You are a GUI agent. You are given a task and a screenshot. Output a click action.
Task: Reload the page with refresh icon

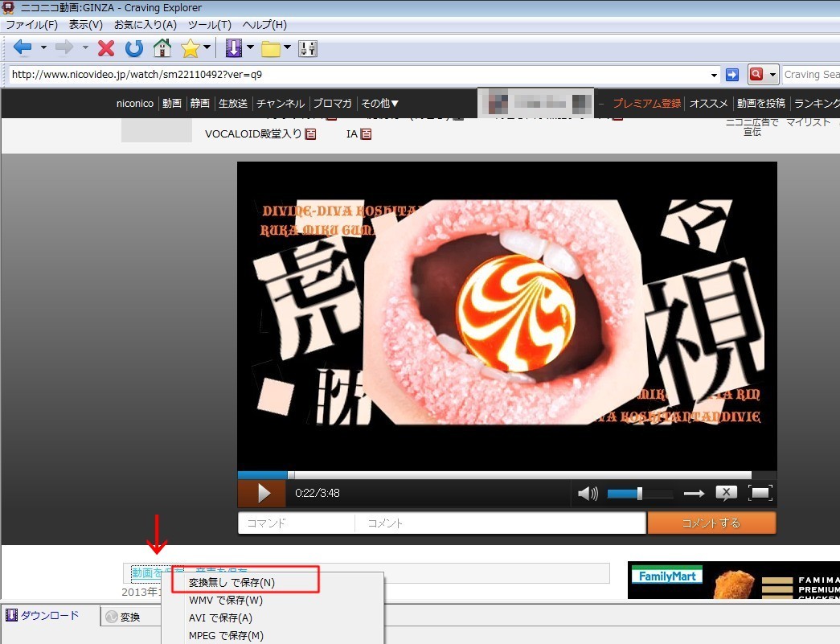(x=133, y=48)
